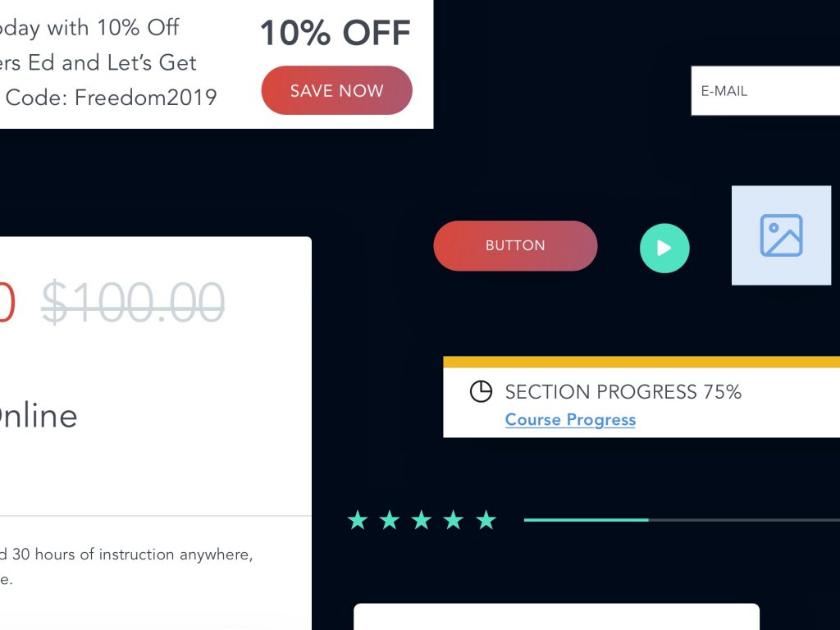Choose the fourth rating star

(454, 519)
